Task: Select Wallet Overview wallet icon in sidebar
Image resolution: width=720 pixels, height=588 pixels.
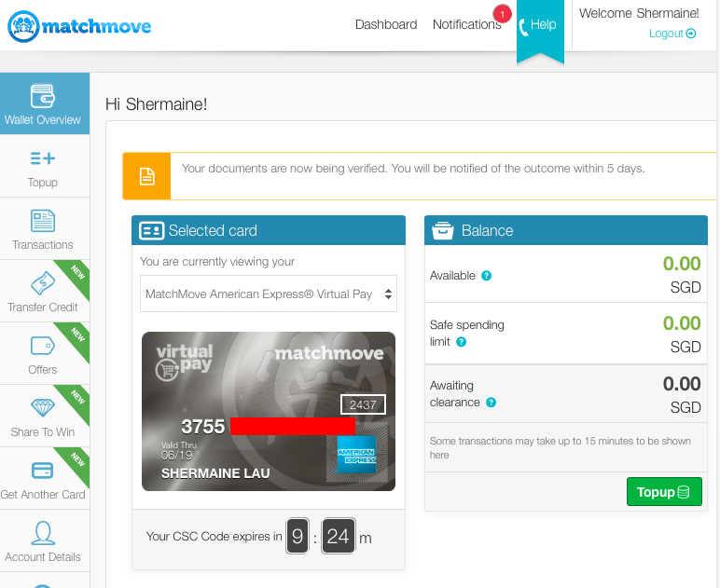Action: point(43,96)
